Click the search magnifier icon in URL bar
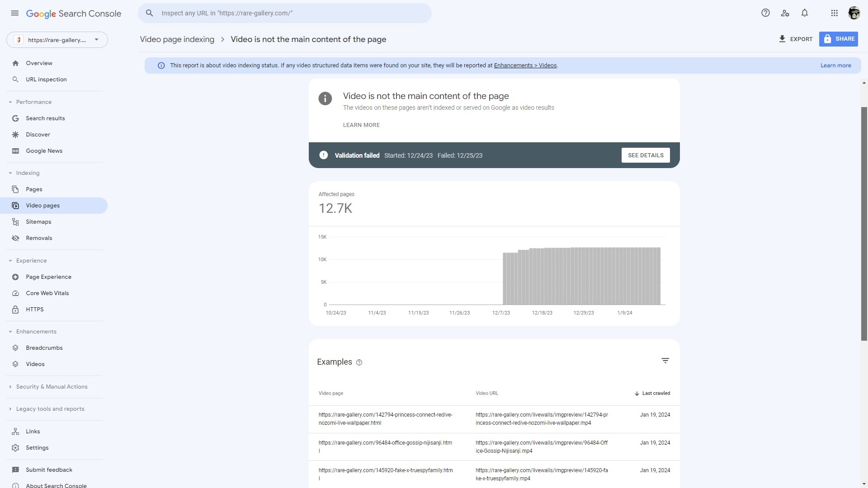The height and width of the screenshot is (488, 868). pos(150,13)
